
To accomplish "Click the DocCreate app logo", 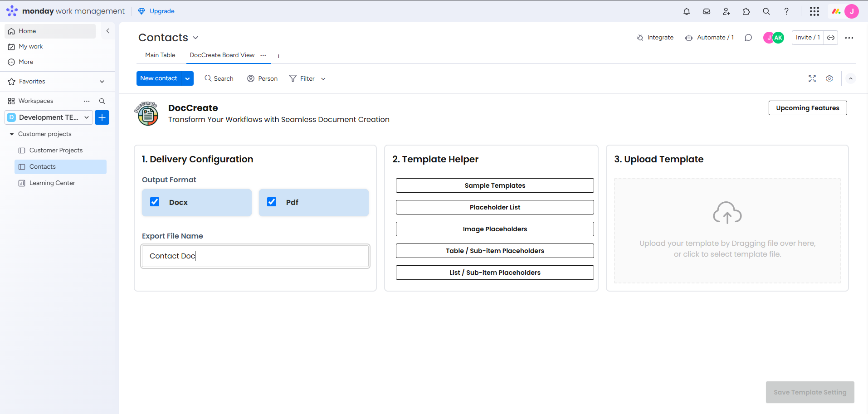I will (x=147, y=113).
